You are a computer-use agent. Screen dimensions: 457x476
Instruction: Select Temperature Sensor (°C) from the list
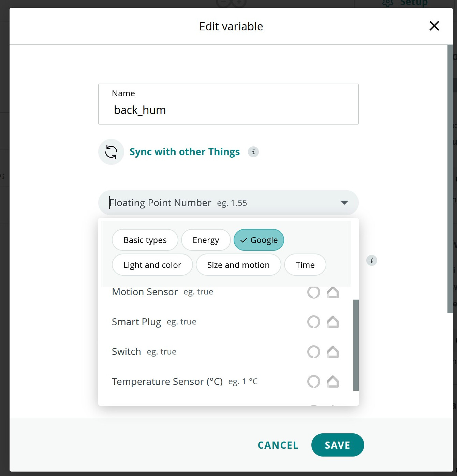pos(168,381)
